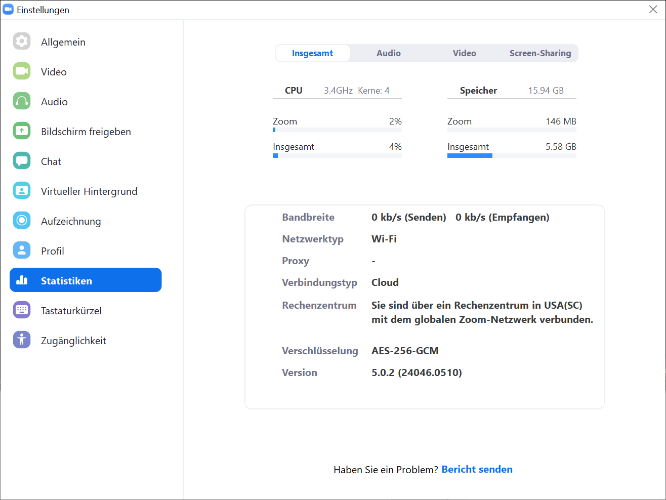Click the Aufzeichnung record icon
Image resolution: width=666 pixels, height=500 pixels.
tap(22, 221)
